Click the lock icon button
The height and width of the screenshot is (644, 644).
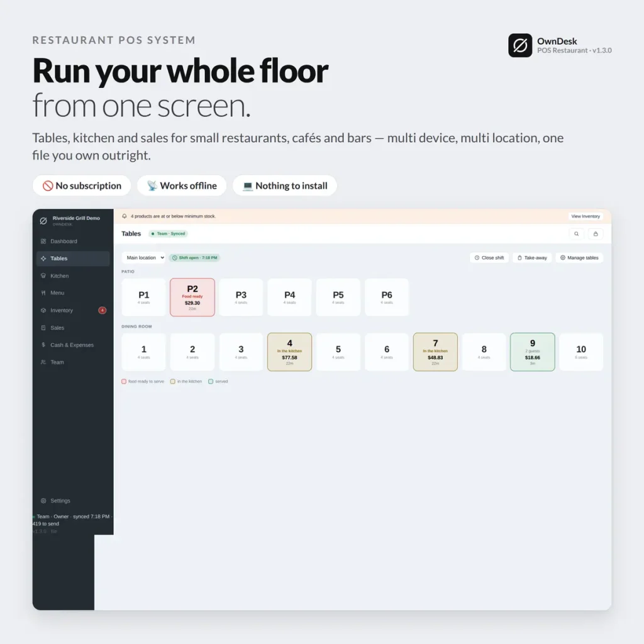(596, 234)
